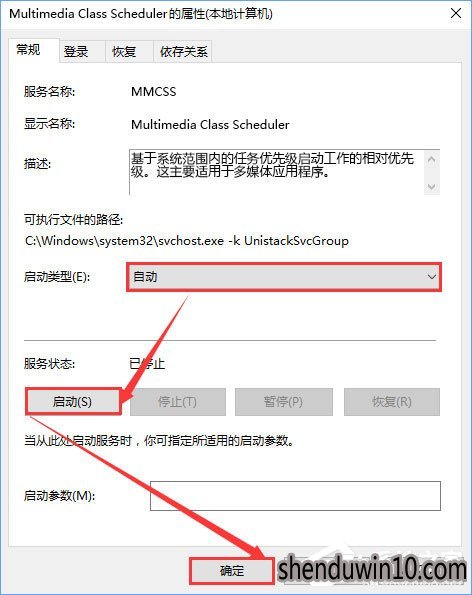472x595 pixels.
Task: Click the description box scroll-up arrow
Action: (431, 159)
